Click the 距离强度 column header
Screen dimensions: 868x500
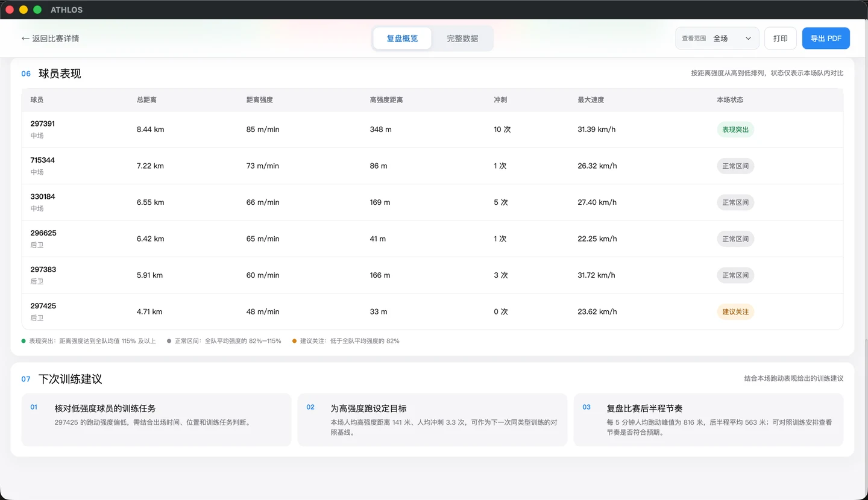(260, 100)
